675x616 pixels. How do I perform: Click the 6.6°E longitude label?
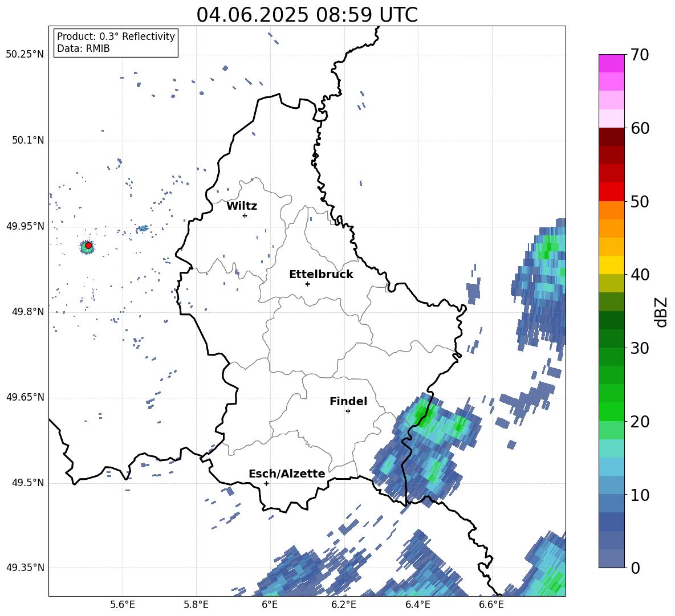[491, 605]
